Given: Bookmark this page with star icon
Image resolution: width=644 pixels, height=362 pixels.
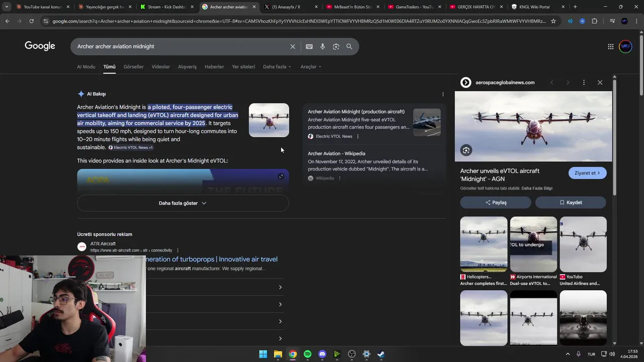Looking at the screenshot, I should (x=553, y=21).
